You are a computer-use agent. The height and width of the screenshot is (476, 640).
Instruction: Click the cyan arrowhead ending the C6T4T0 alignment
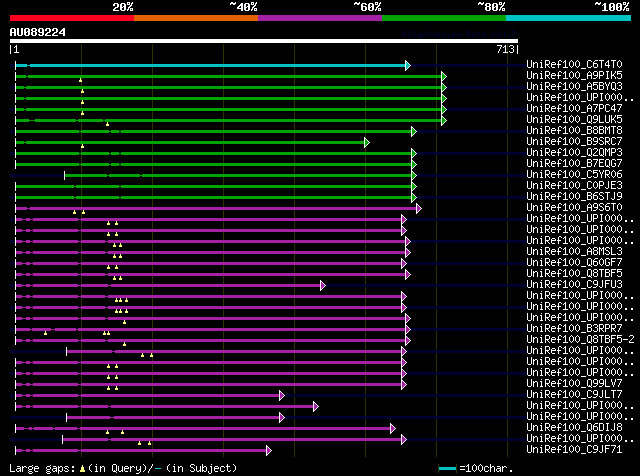(x=408, y=65)
